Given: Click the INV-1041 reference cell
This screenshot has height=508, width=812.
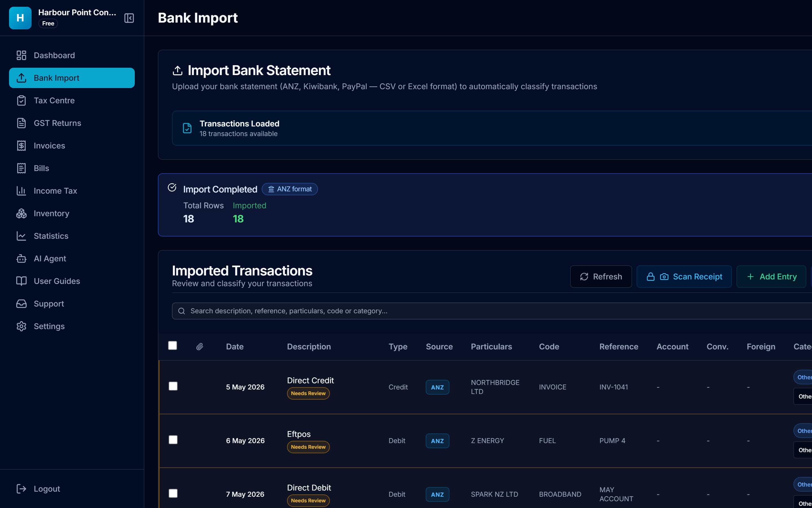Looking at the screenshot, I should tap(613, 387).
